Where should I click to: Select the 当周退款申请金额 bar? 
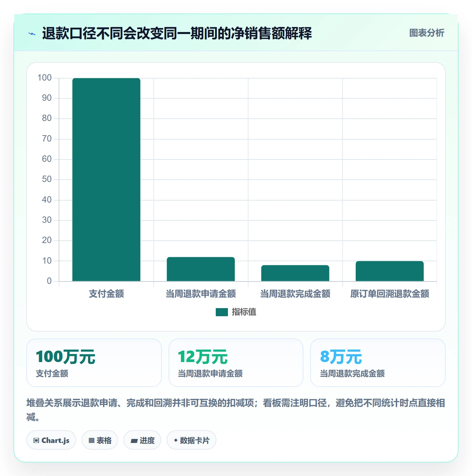[x=201, y=269]
